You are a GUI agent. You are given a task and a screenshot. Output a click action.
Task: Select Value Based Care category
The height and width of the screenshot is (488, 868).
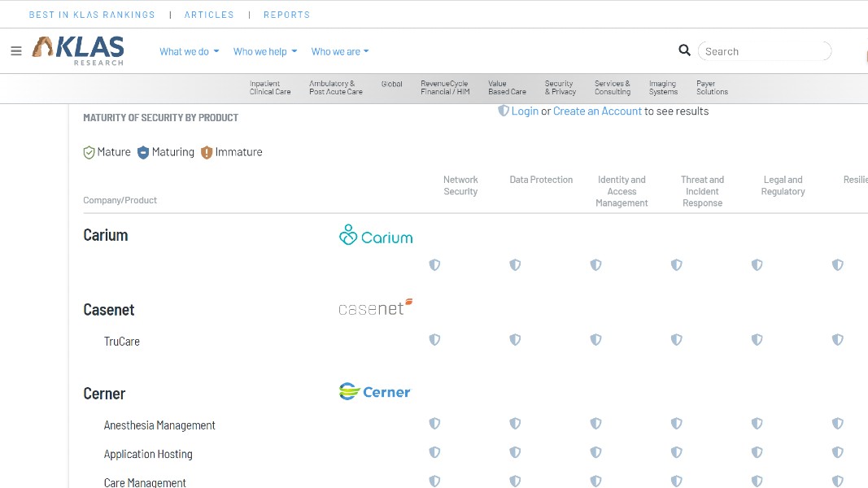coord(507,88)
